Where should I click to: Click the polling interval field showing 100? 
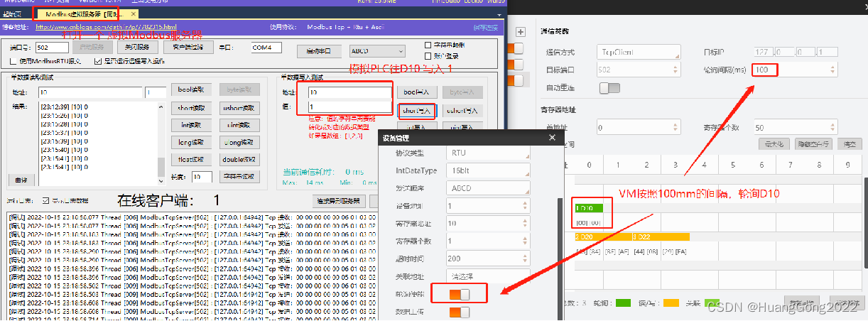(x=795, y=70)
